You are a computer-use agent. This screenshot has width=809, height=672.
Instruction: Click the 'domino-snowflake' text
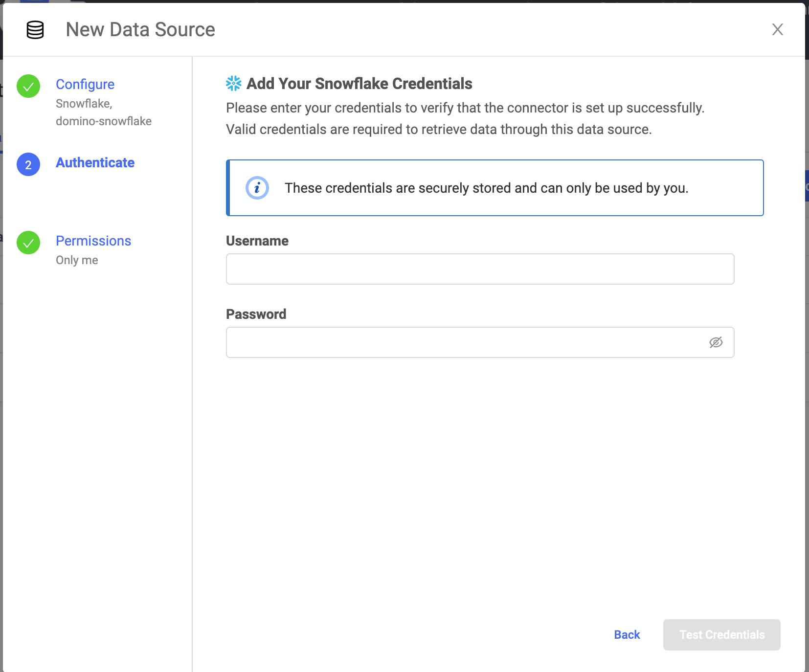click(x=104, y=121)
